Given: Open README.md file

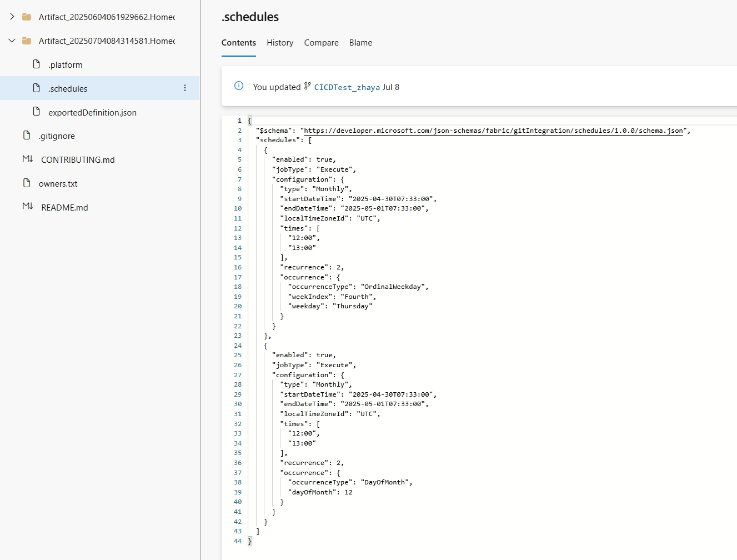Looking at the screenshot, I should point(64,207).
